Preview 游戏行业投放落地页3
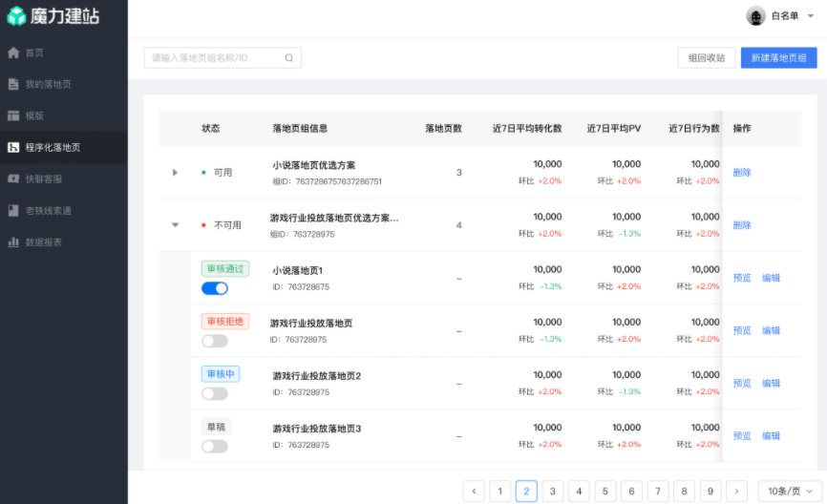Image resolution: width=827 pixels, height=504 pixels. (742, 436)
